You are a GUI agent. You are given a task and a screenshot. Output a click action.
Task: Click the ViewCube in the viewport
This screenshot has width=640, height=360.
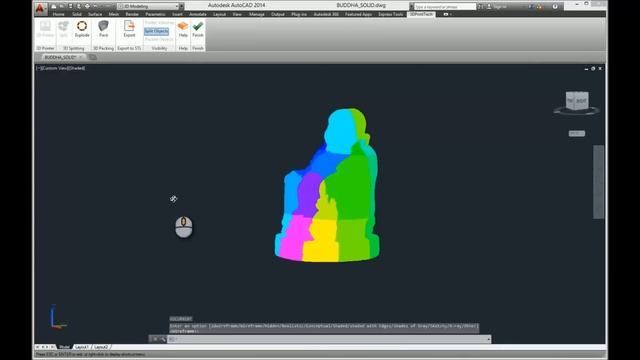coord(577,101)
